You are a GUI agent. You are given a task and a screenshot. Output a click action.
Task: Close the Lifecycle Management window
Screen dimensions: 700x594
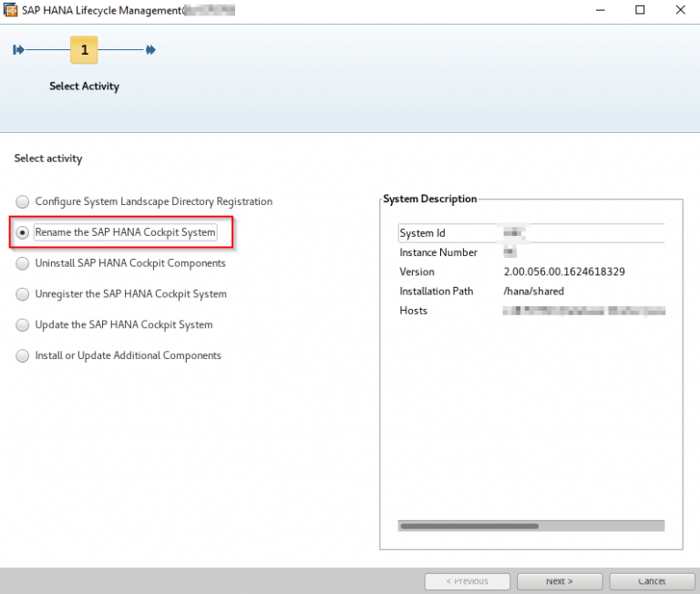coord(680,10)
